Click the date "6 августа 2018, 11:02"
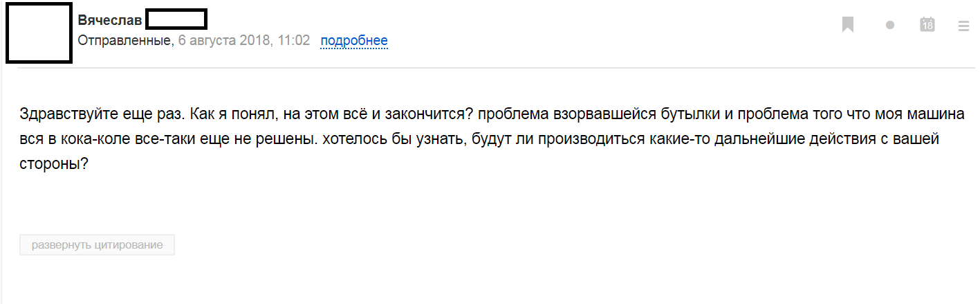The height and width of the screenshot is (304, 980). [243, 41]
